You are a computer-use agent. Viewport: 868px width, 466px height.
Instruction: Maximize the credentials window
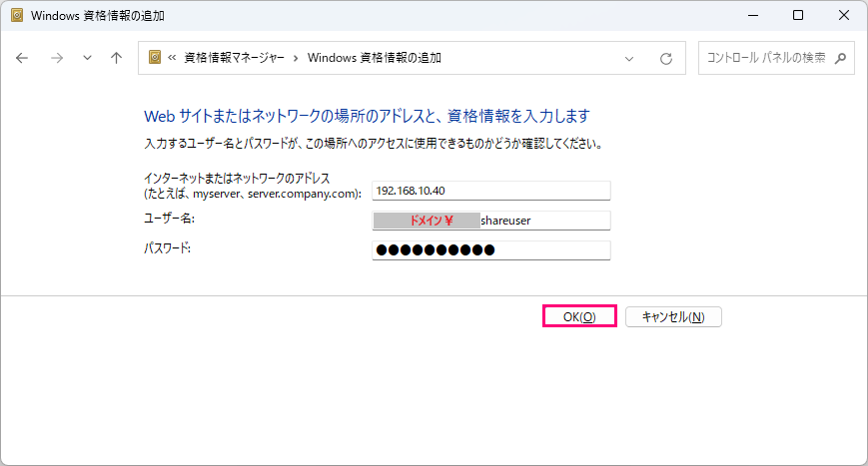click(x=798, y=16)
